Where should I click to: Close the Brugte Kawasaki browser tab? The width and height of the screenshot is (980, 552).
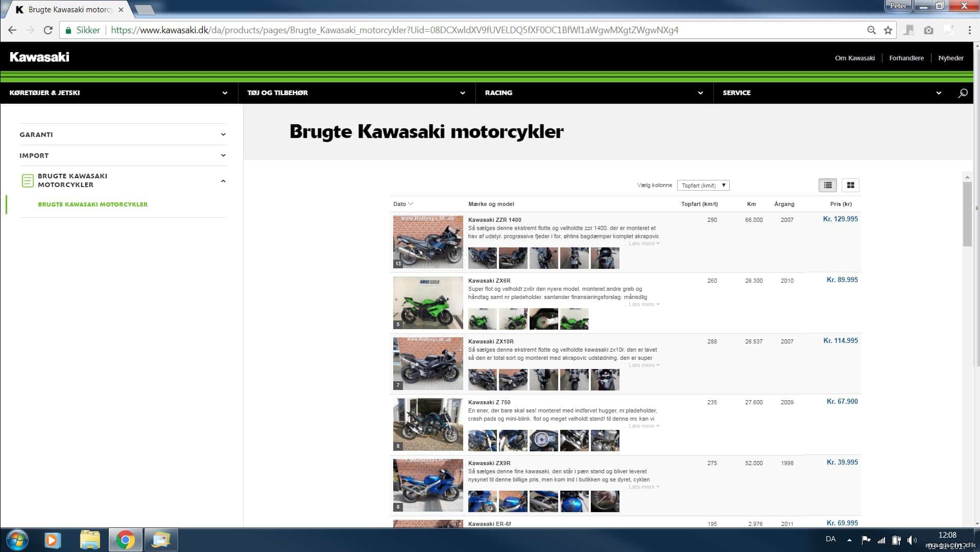[x=121, y=10]
